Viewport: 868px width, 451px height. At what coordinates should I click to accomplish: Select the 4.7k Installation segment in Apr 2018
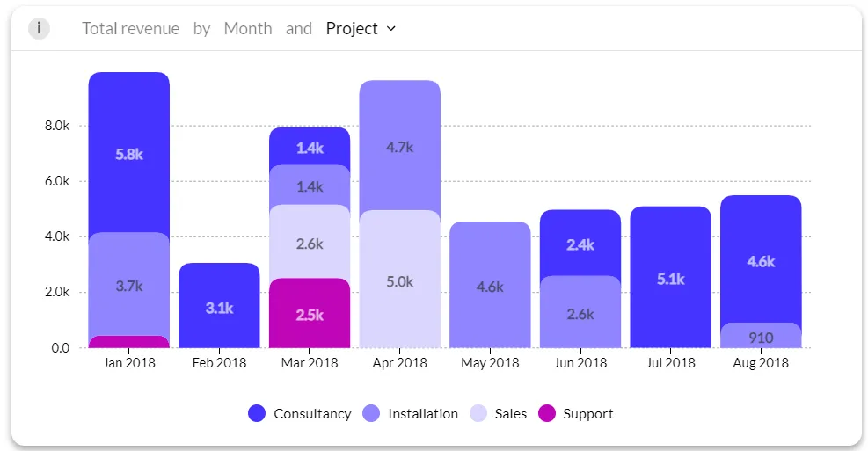pyautogui.click(x=399, y=146)
